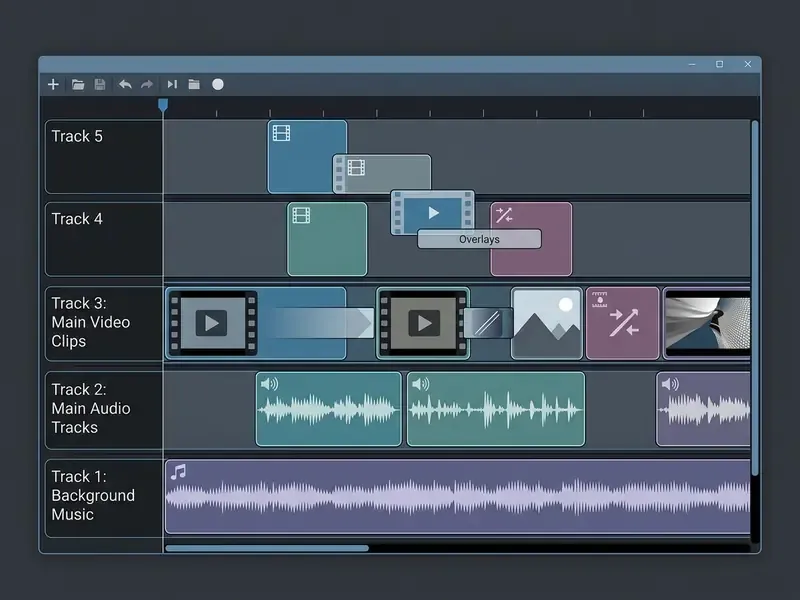This screenshot has width=800, height=600.
Task: Select the first video clip play icon on Track 3
Action: tap(211, 322)
